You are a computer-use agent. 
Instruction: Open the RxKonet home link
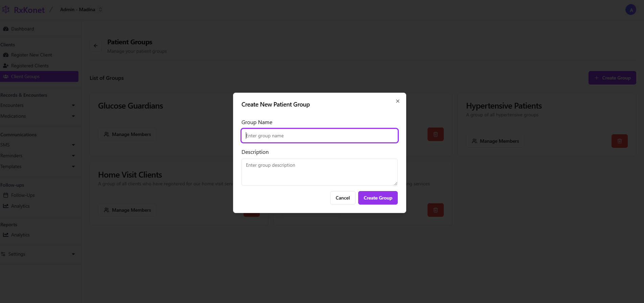pyautogui.click(x=29, y=10)
